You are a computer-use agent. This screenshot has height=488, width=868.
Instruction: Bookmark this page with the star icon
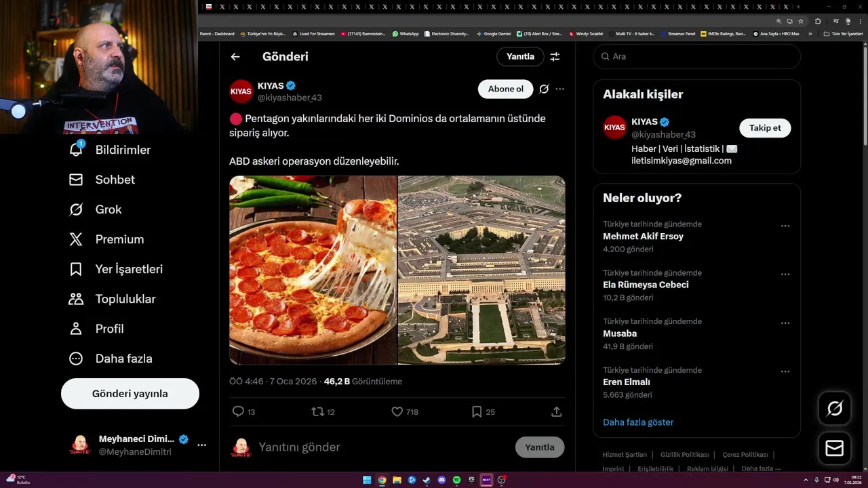(x=801, y=21)
